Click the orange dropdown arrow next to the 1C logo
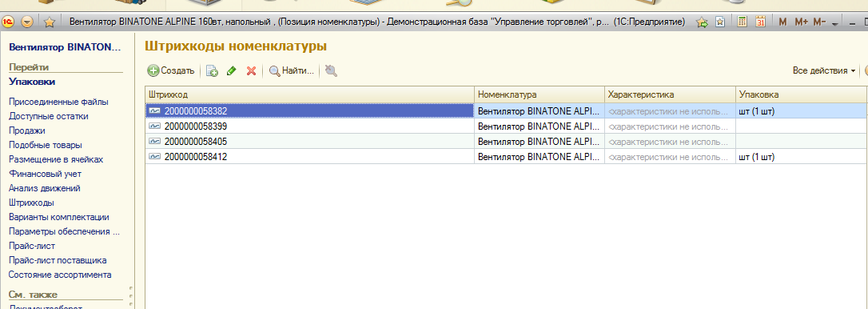This screenshot has width=868, height=309. point(27,22)
